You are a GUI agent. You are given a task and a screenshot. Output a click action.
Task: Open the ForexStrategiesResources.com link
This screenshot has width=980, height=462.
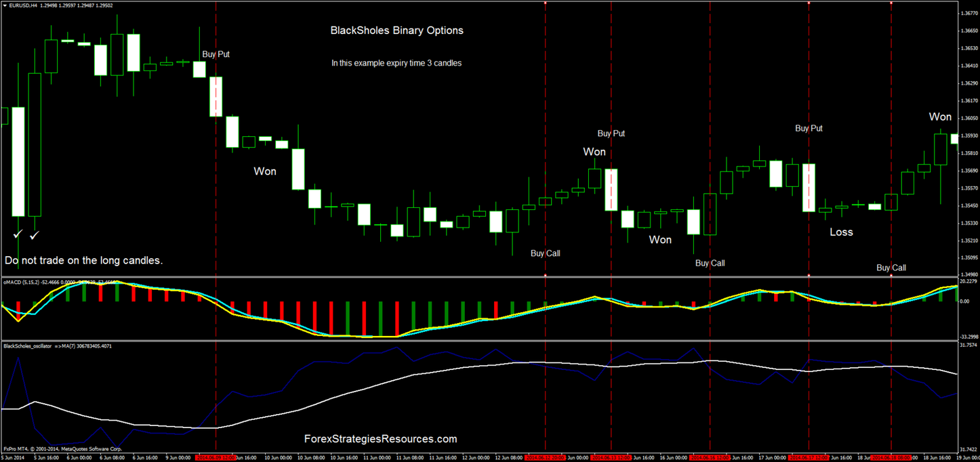(380, 439)
